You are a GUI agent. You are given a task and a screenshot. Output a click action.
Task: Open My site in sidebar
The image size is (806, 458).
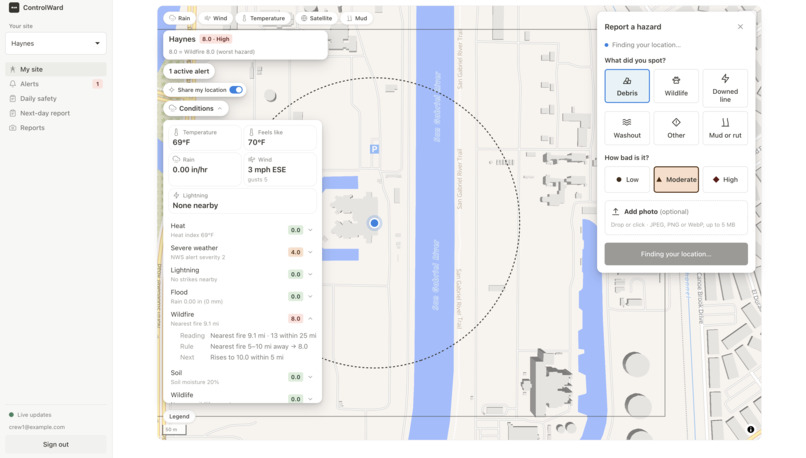pos(56,69)
